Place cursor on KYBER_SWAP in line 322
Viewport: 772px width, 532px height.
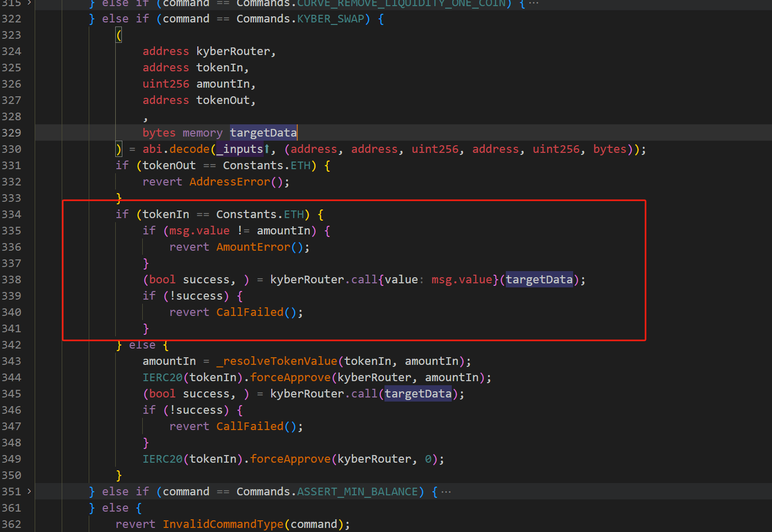[x=330, y=19]
